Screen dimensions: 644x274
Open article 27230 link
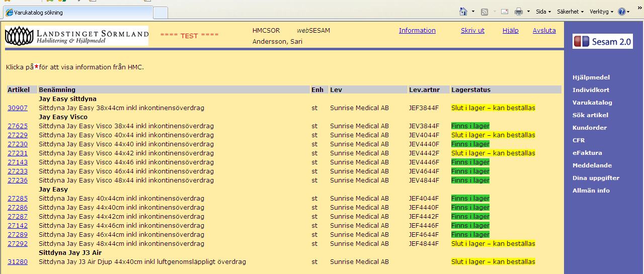pyautogui.click(x=18, y=144)
